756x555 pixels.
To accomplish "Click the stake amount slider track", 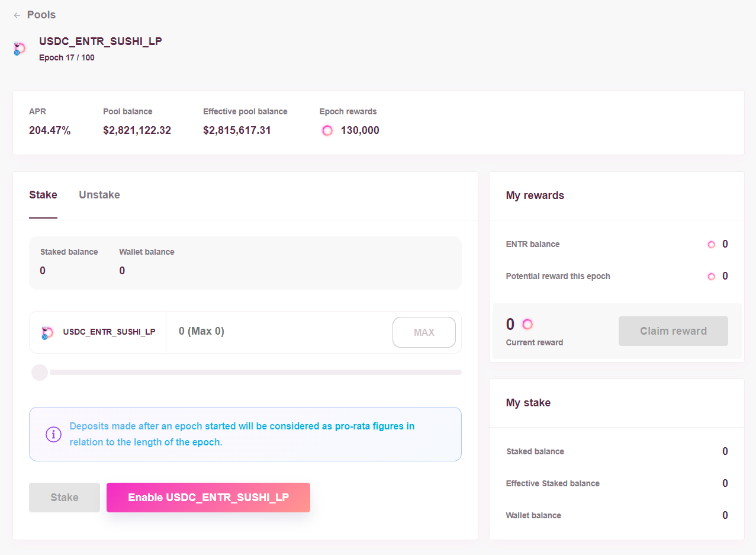I will (x=255, y=373).
